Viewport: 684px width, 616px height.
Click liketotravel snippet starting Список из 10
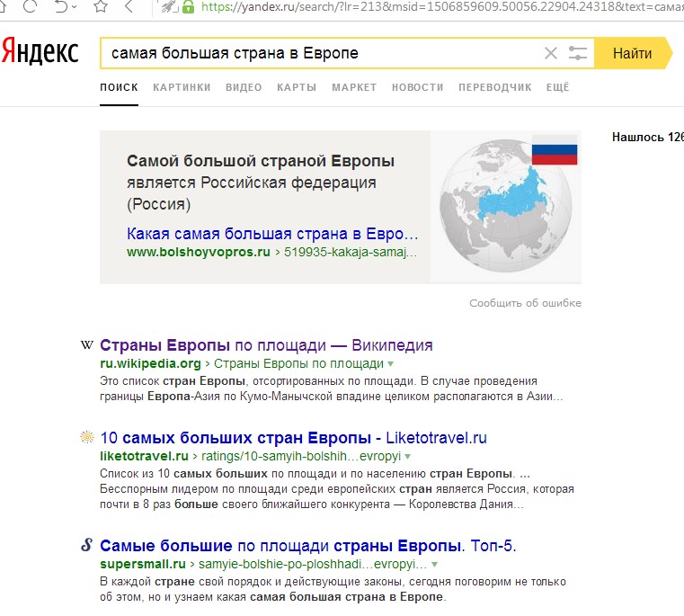click(x=337, y=489)
